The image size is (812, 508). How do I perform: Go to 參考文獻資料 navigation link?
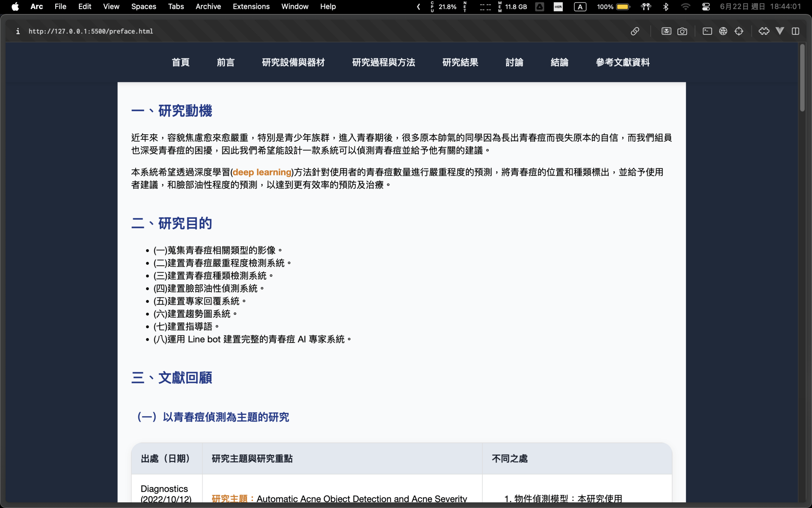623,62
